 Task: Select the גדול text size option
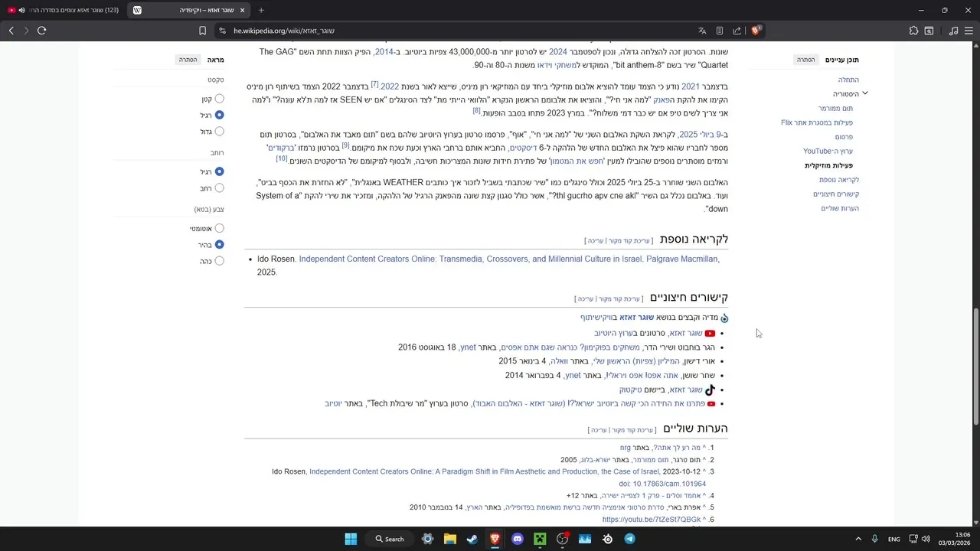point(219,132)
